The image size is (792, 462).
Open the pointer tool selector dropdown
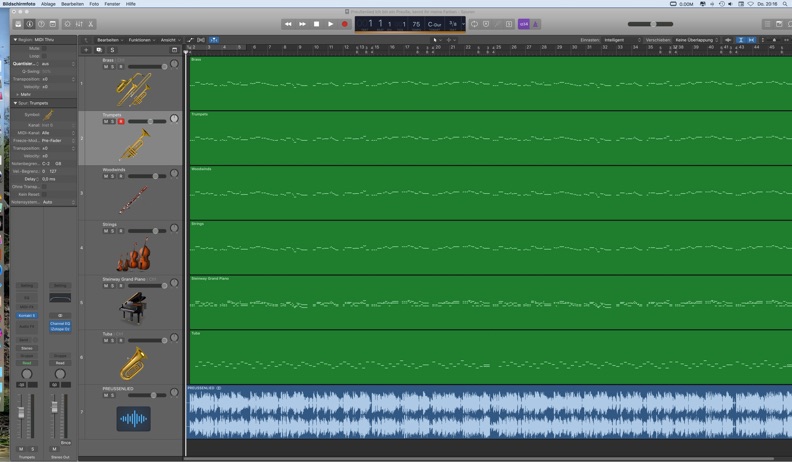[436, 40]
